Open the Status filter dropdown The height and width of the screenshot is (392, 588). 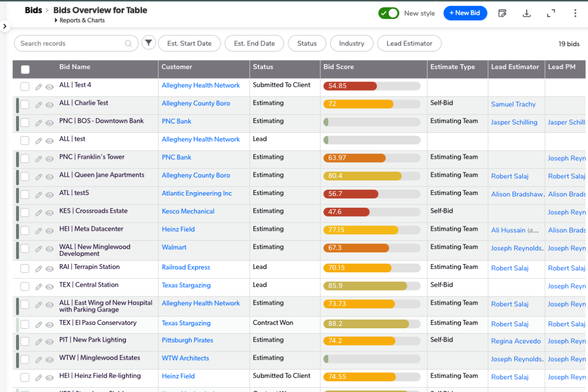(x=307, y=43)
